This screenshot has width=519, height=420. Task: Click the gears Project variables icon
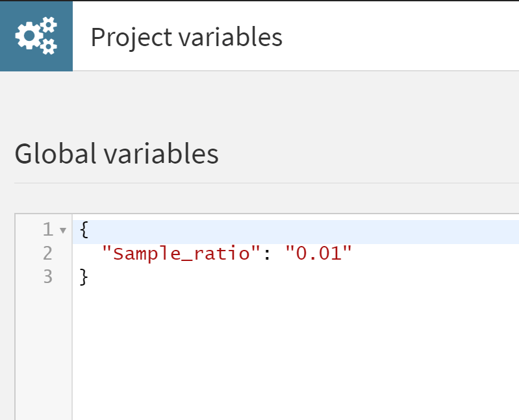pos(36,36)
